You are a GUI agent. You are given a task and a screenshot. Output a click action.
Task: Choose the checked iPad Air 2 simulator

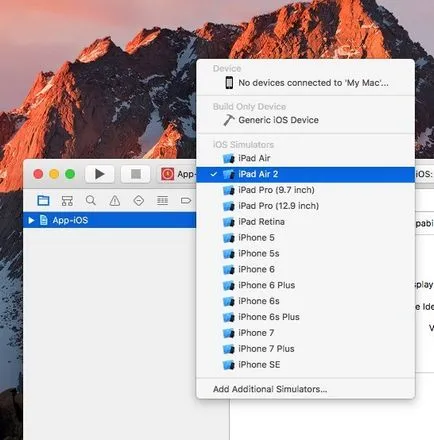click(306, 174)
